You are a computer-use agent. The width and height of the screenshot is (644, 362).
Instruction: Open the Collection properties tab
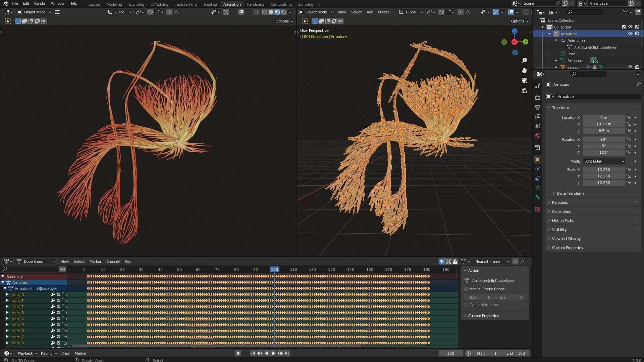538,147
